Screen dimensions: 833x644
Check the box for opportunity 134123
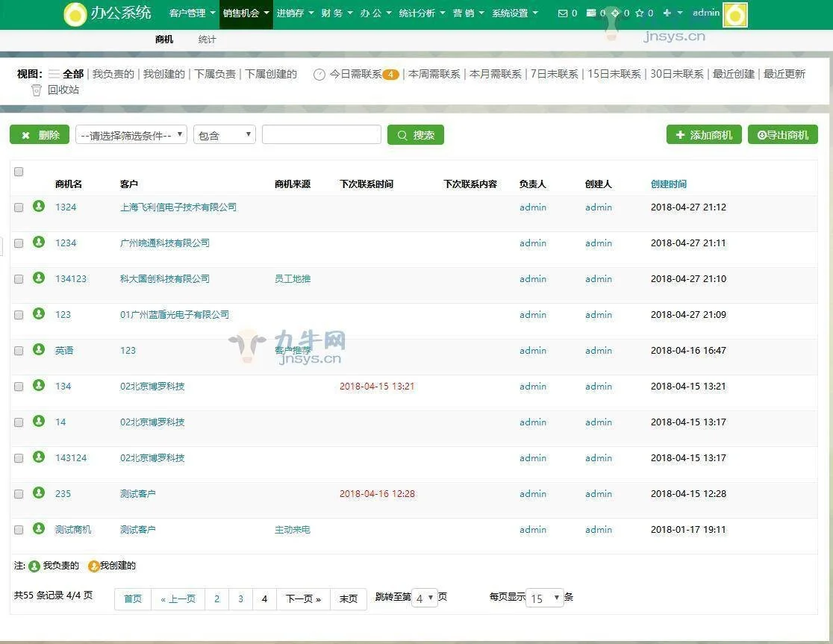point(19,279)
